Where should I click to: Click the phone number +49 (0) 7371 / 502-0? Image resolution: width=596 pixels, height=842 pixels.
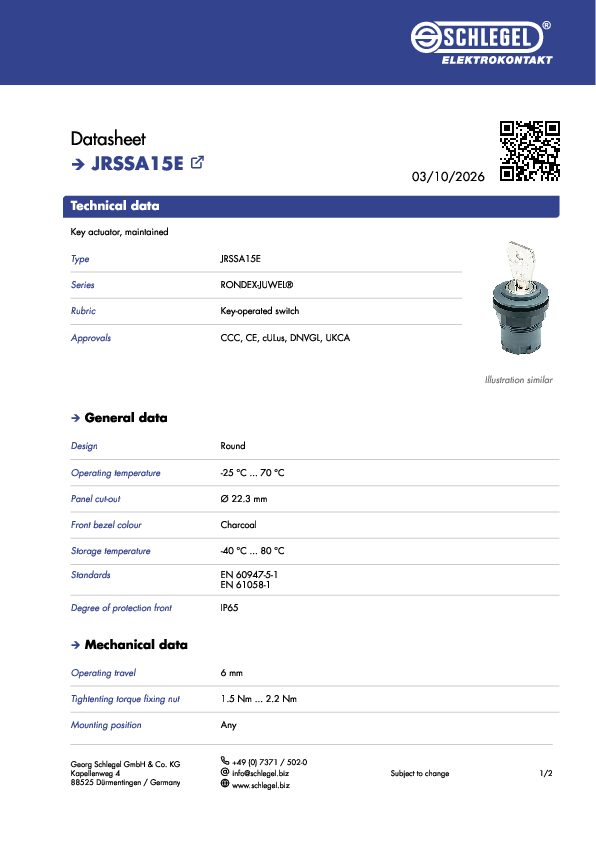pyautogui.click(x=270, y=762)
